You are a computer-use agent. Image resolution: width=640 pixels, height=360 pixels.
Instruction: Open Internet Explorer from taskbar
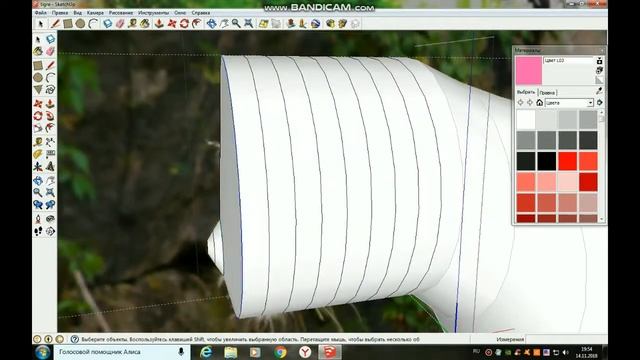click(x=206, y=352)
